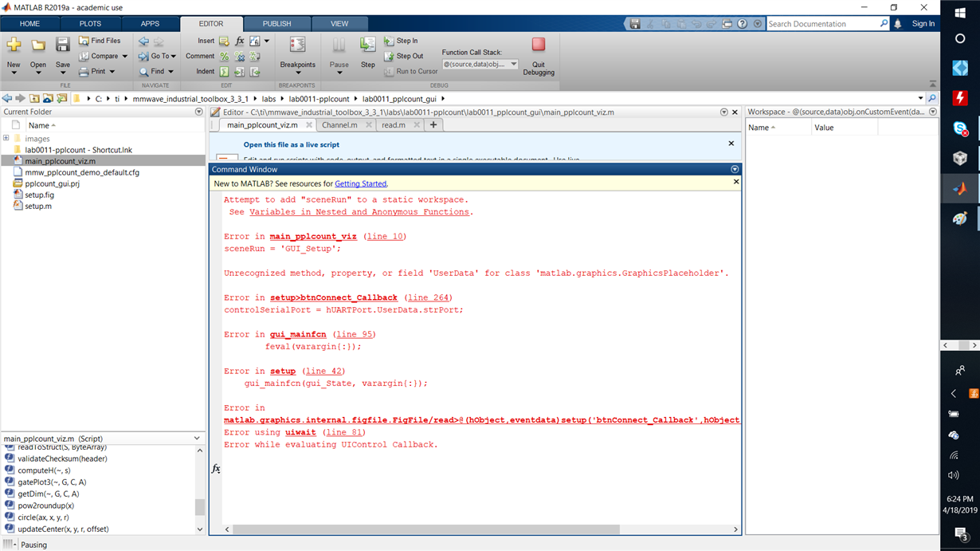Click the New file icon
This screenshot has width=980, height=551.
[x=14, y=45]
